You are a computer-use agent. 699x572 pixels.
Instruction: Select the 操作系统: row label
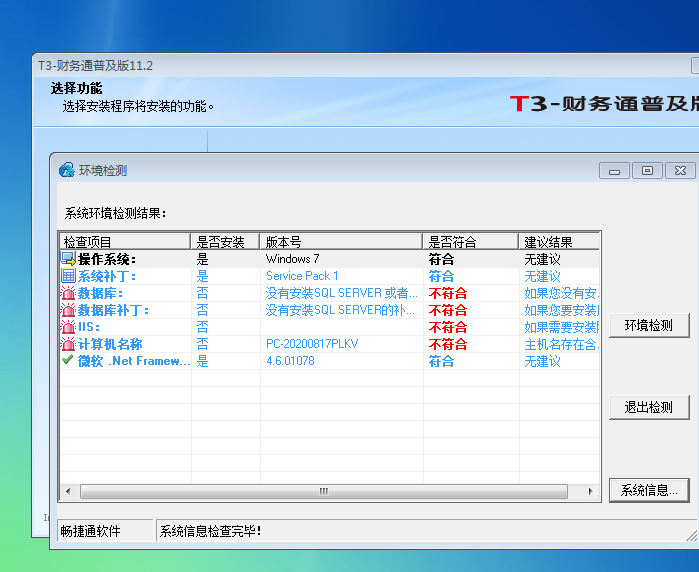[107, 259]
